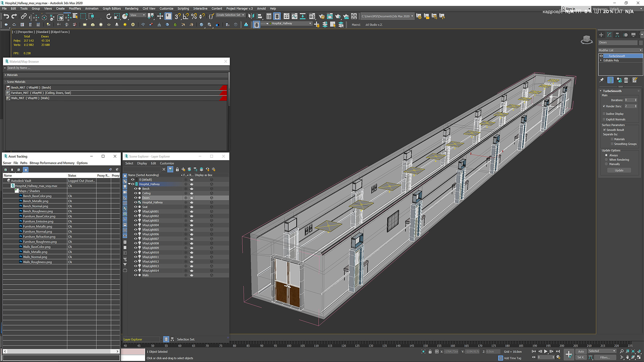
Task: Click the object color swatch next to Doors name
Action: click(641, 43)
